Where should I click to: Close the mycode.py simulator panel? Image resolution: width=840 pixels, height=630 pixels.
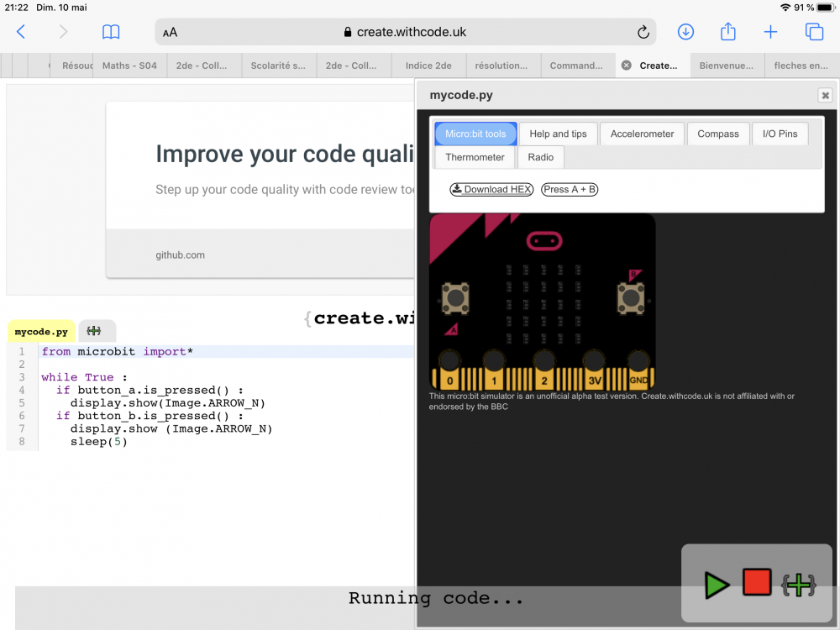(825, 96)
